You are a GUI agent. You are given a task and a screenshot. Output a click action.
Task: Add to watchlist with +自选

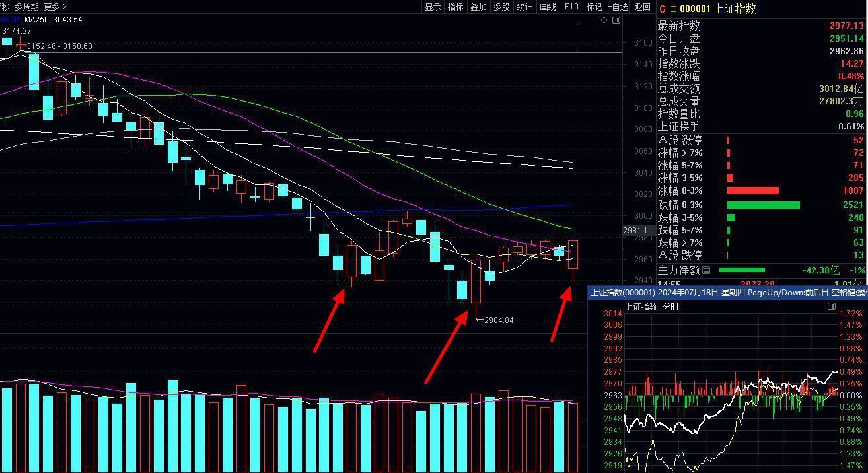618,7
